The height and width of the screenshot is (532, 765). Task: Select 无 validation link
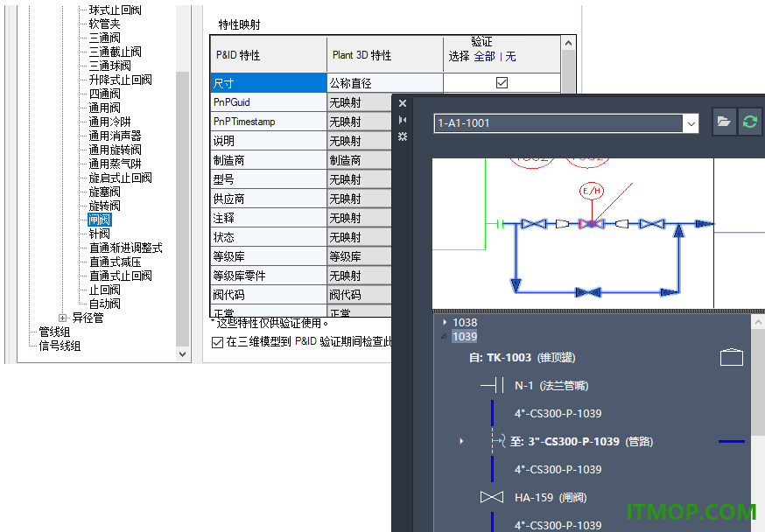(x=510, y=57)
